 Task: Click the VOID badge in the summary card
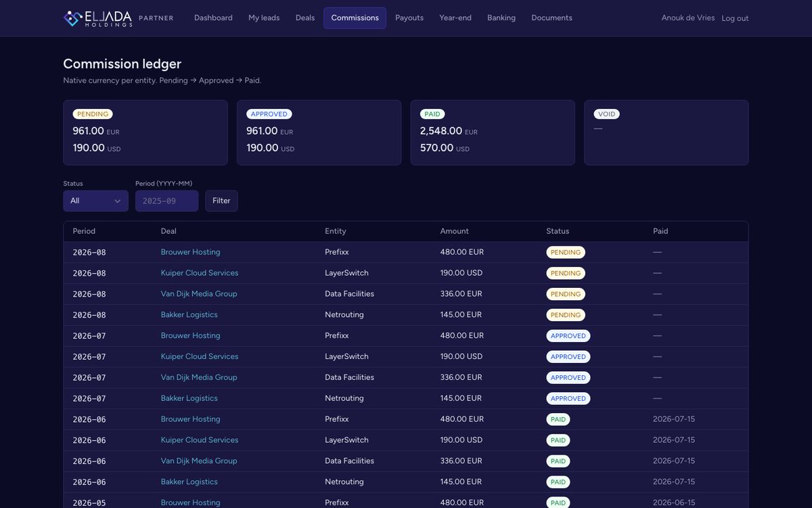[607, 114]
